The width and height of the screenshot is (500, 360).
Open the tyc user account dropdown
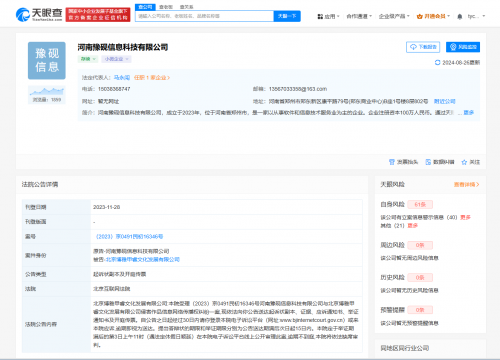pyautogui.click(x=476, y=16)
